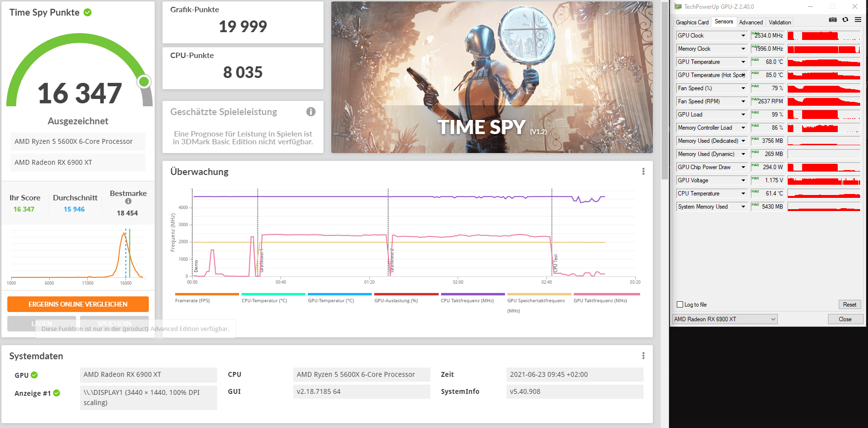The width and height of the screenshot is (868, 428).
Task: Open the Advanced tab
Action: [x=750, y=22]
